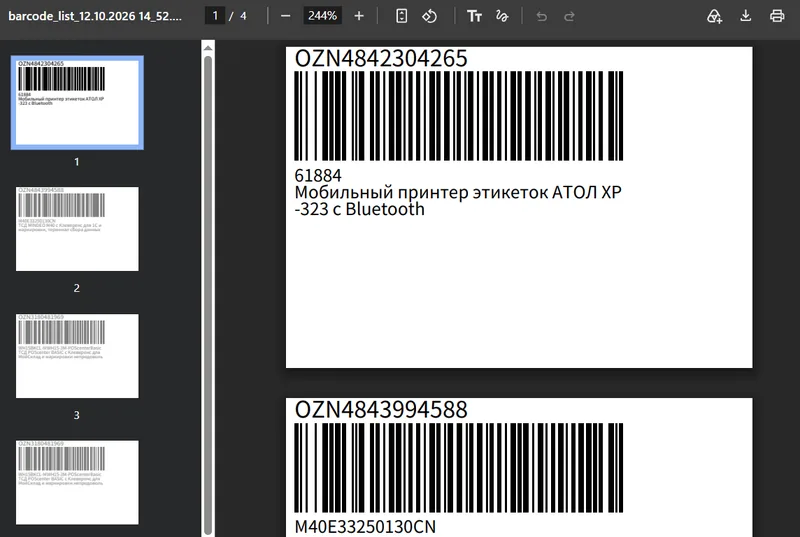
Task: Download the barcode list PDF
Action: click(x=745, y=16)
